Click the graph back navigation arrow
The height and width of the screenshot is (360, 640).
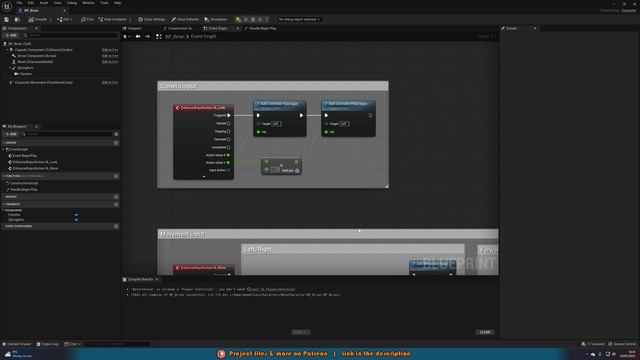tap(138, 36)
